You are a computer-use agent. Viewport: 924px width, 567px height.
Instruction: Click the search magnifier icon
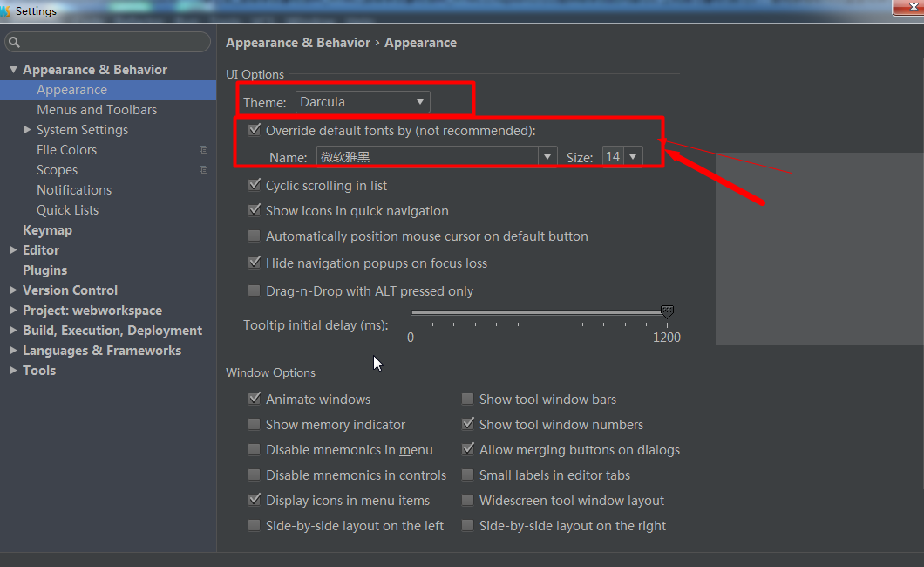coord(14,42)
